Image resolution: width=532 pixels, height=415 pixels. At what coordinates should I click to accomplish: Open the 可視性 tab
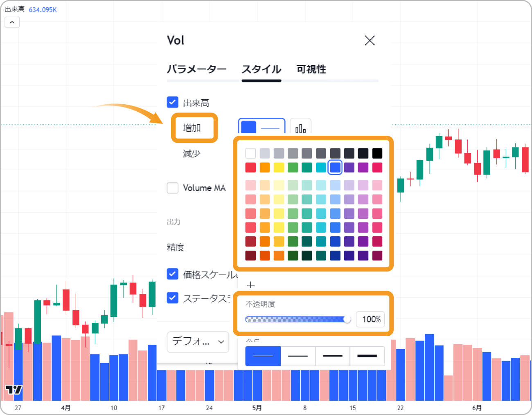pos(311,69)
